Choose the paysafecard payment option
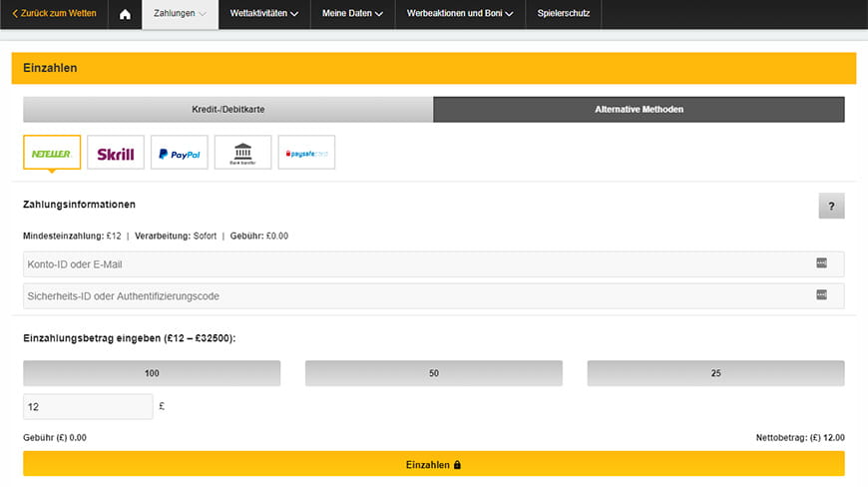 click(x=306, y=153)
